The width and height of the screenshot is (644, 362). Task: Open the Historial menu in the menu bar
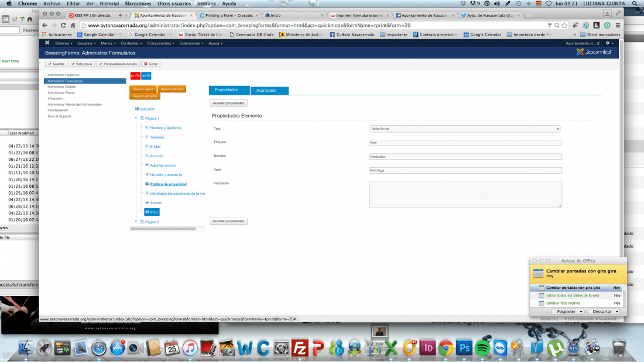pyautogui.click(x=109, y=4)
